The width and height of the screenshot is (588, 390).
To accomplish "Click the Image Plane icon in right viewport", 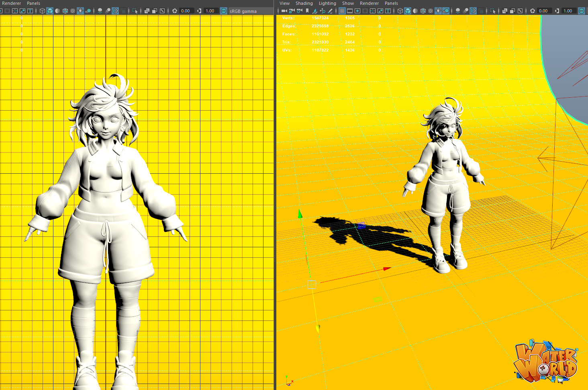I will 315,11.
